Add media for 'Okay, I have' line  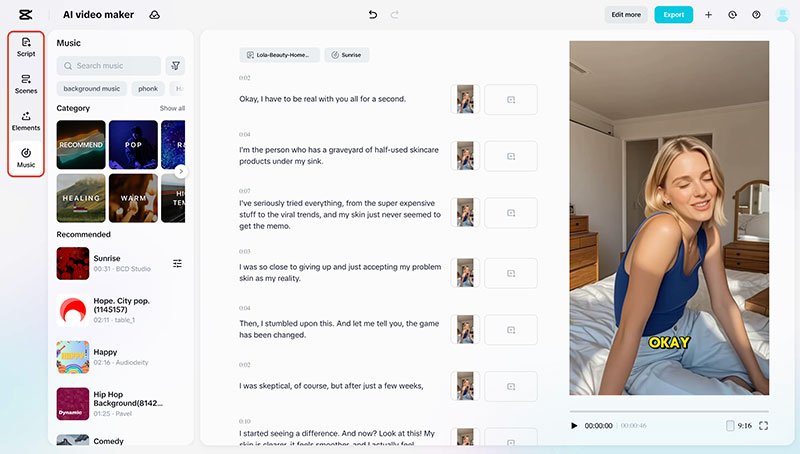coord(511,99)
